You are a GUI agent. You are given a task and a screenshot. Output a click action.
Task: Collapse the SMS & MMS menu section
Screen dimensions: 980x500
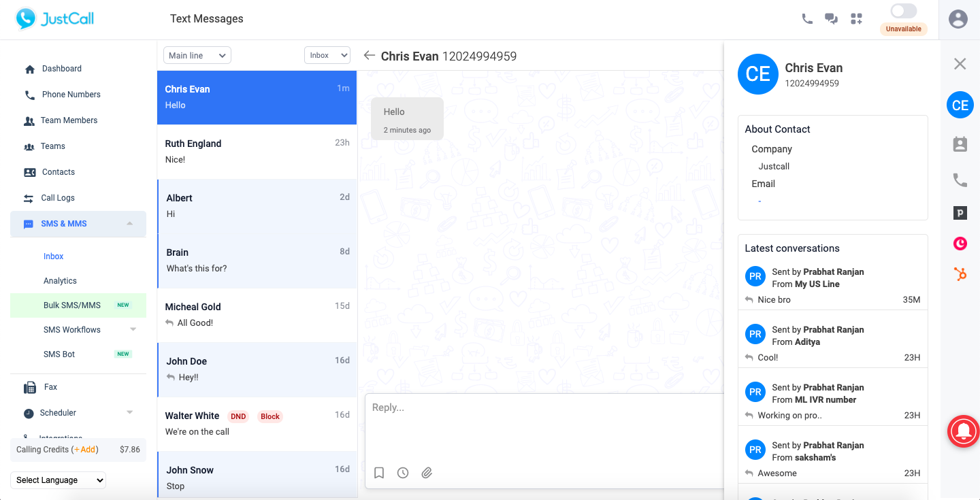click(x=129, y=223)
